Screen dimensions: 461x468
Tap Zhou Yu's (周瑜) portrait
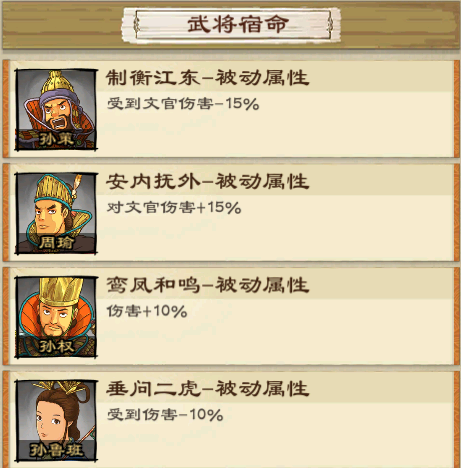tap(56, 213)
